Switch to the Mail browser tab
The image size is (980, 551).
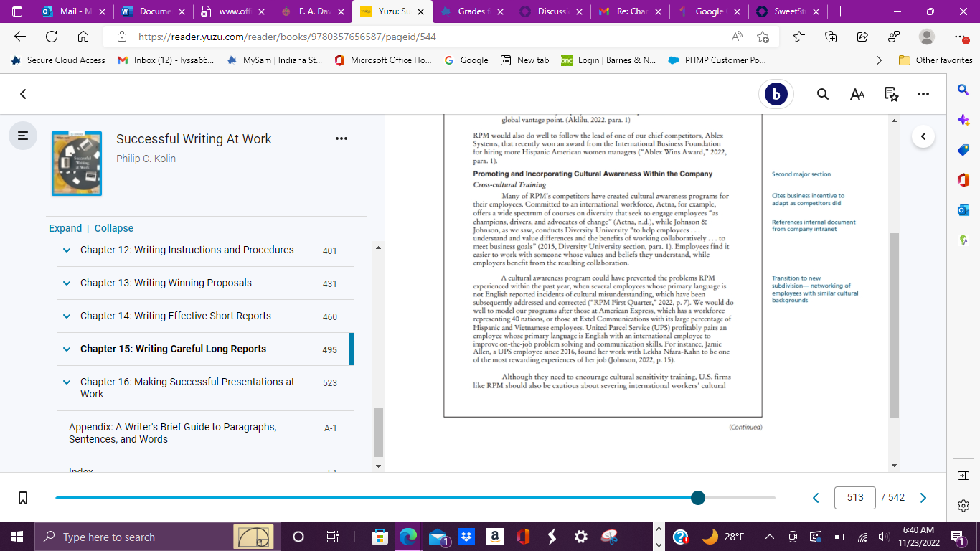(72, 11)
